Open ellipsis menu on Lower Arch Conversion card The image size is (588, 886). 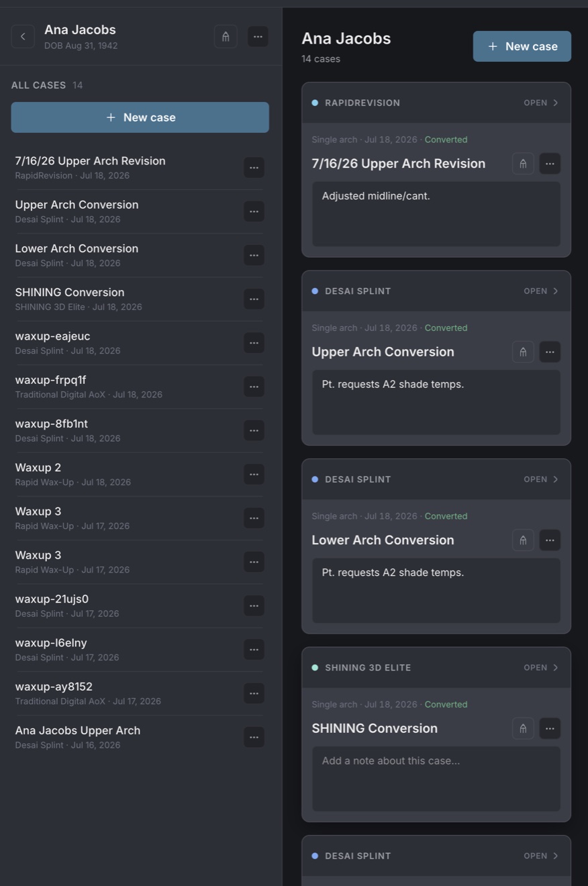[x=550, y=540]
